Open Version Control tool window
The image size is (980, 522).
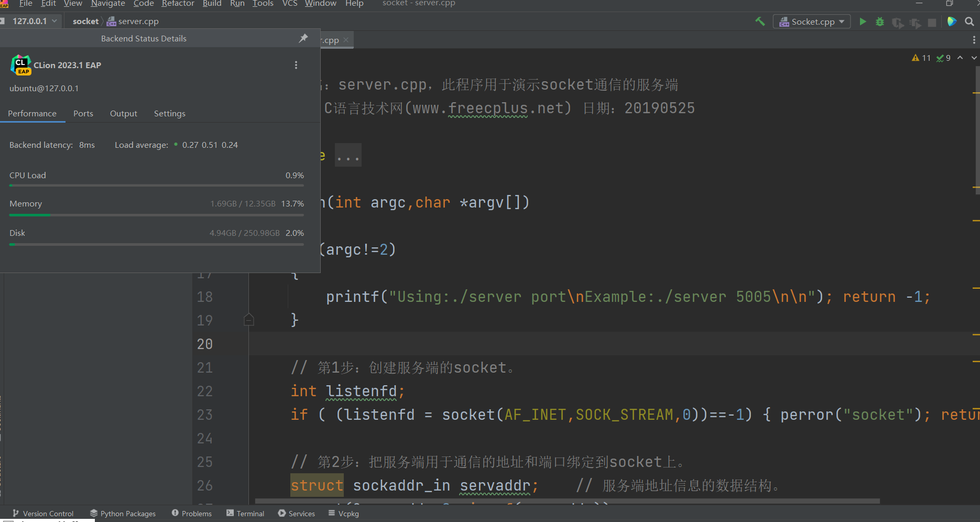click(x=43, y=514)
